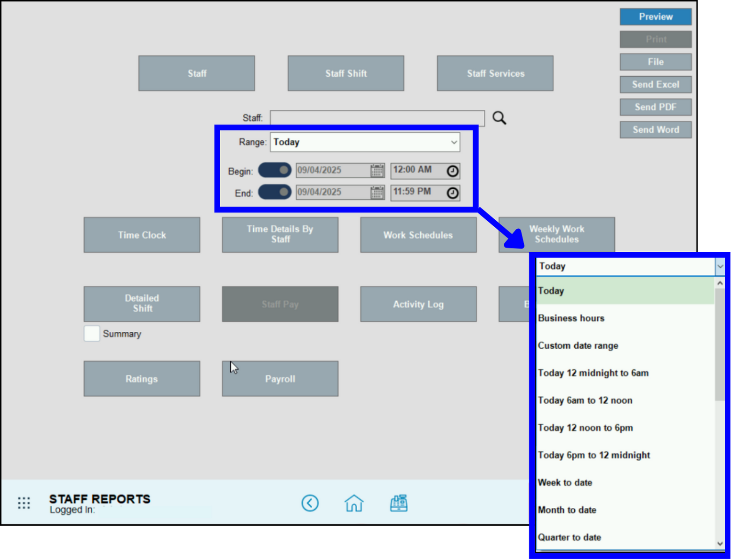This screenshot has width=731, height=560.
Task: Click the staff search magnifier icon
Action: pyautogui.click(x=499, y=118)
